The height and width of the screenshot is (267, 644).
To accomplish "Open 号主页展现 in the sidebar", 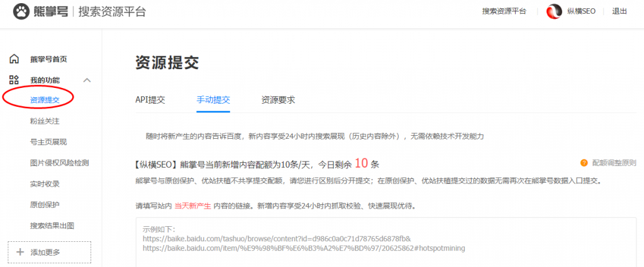I will click(48, 142).
